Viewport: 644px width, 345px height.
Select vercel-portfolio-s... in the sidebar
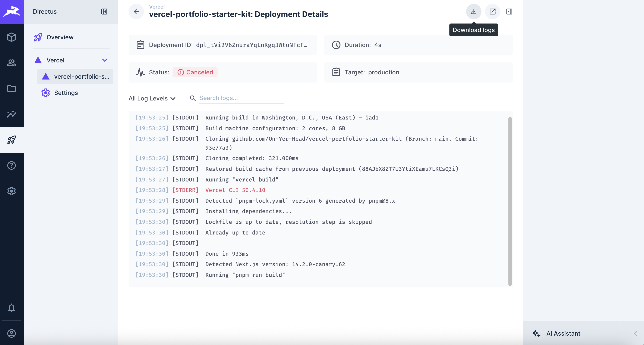[x=82, y=77]
